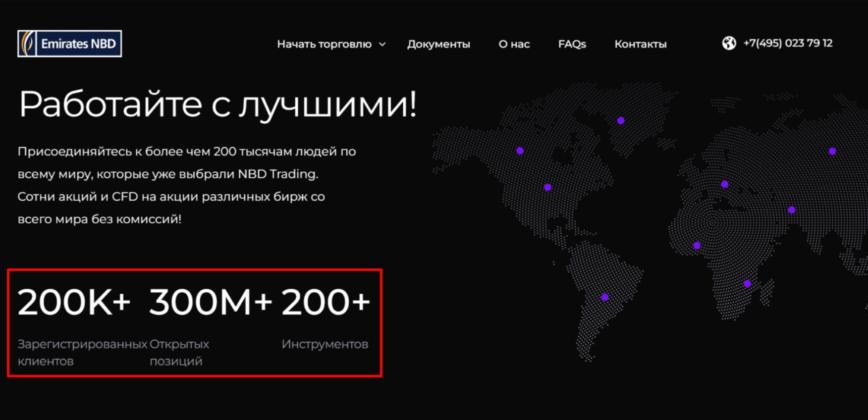
Task: Navigate to Контакты
Action: 641,44
